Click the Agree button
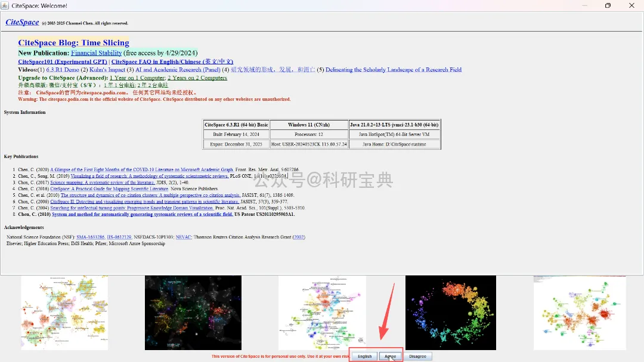 390,356
